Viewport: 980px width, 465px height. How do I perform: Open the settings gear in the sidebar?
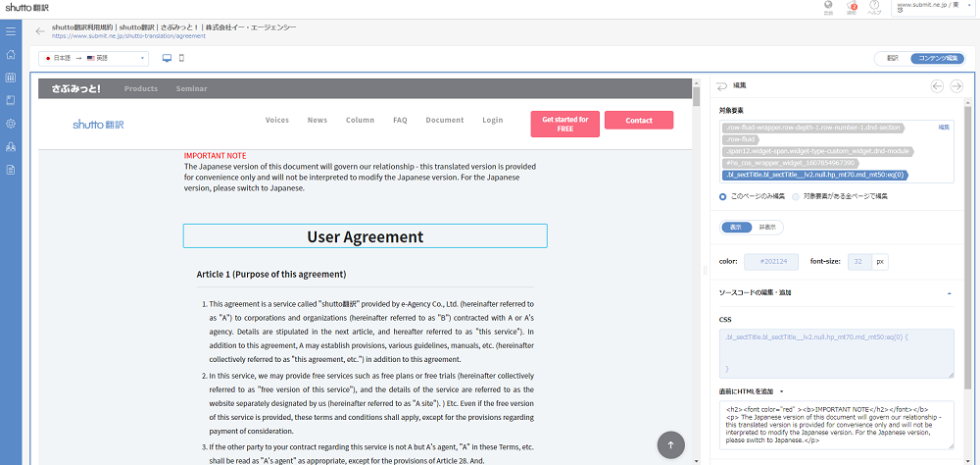point(10,124)
